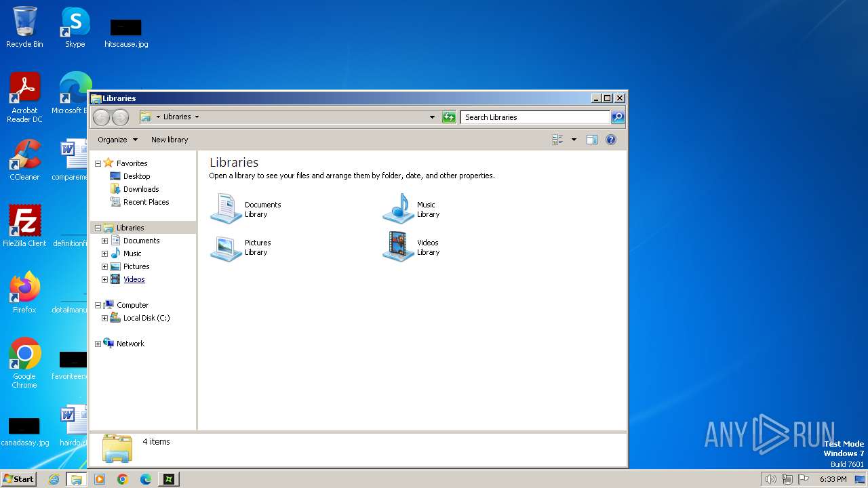Select the CCleaner desktop icon
The width and height of the screenshot is (868, 488).
pyautogui.click(x=24, y=160)
